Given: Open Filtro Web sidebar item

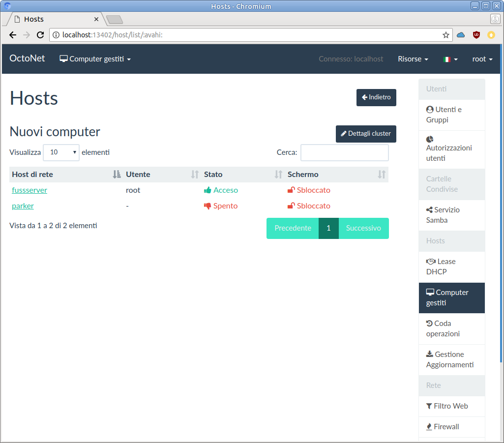Looking at the screenshot, I should pyautogui.click(x=451, y=406).
